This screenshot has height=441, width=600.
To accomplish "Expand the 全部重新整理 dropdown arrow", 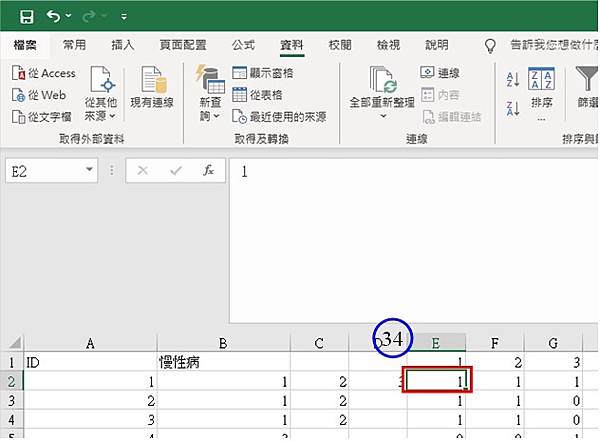I will [x=383, y=116].
